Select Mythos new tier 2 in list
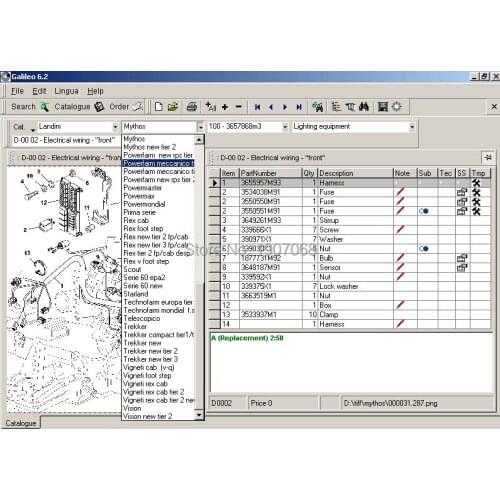500x500 pixels. point(158,147)
